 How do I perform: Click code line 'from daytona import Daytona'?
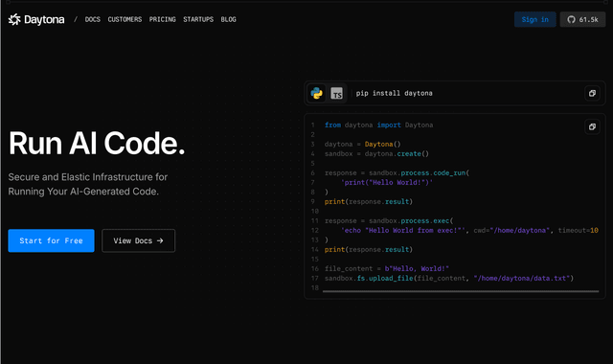(x=378, y=125)
